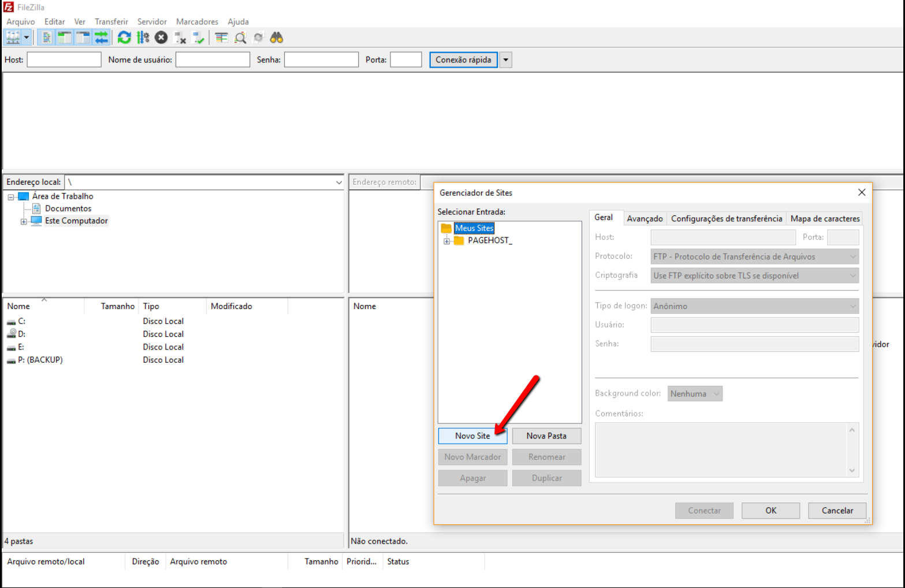This screenshot has width=905, height=588.
Task: Click the quick connect Senha input field
Action: click(321, 59)
